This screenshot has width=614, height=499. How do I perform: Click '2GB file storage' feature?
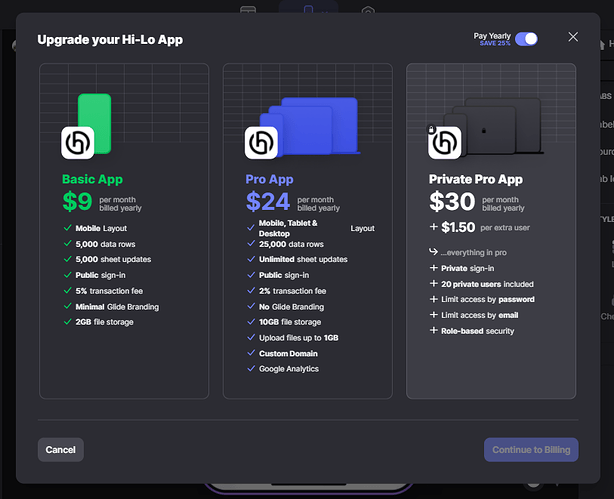click(x=105, y=322)
